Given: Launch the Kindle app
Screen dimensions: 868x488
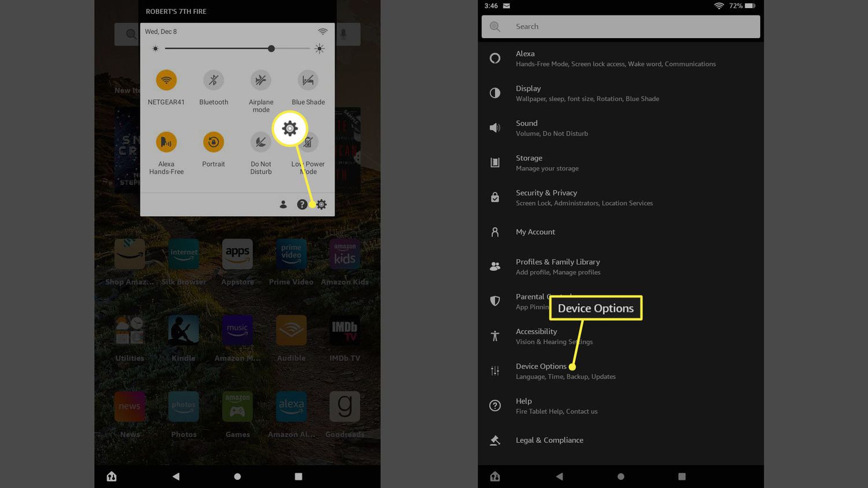Looking at the screenshot, I should coord(183,331).
